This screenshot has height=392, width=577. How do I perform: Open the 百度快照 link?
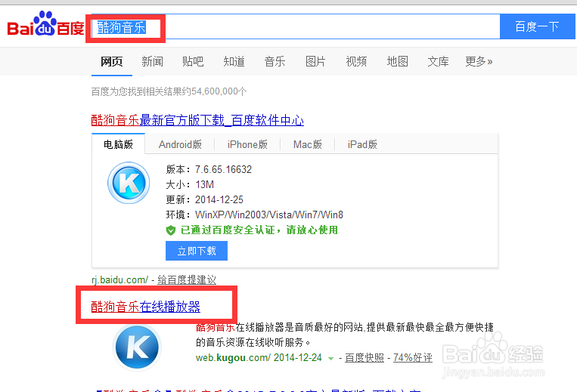click(365, 357)
